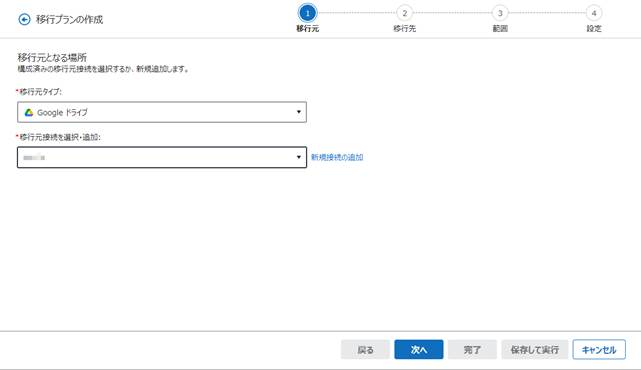Select step 1 移行元 in the wizard
641x370 pixels.
(307, 13)
